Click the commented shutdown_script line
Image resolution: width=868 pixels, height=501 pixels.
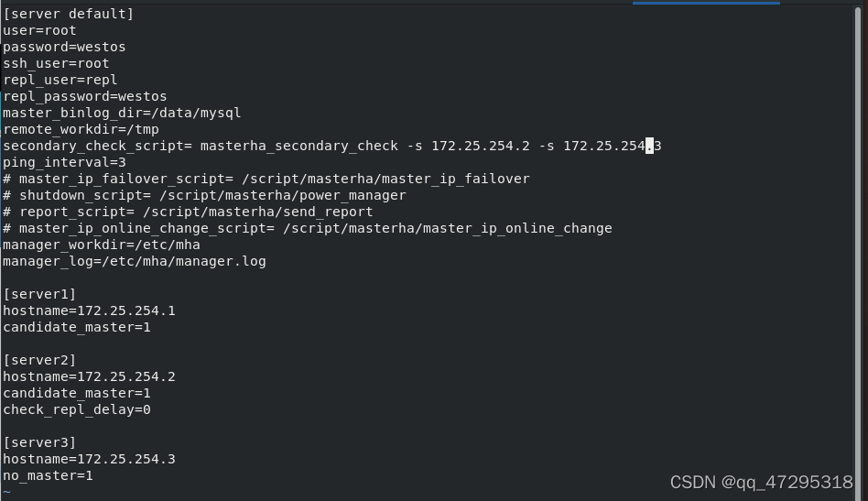(204, 195)
